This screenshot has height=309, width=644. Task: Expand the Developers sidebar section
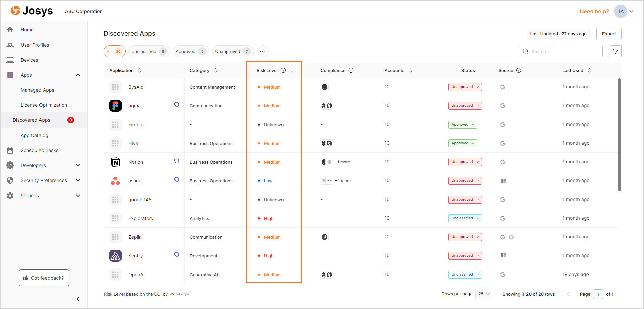tap(78, 165)
